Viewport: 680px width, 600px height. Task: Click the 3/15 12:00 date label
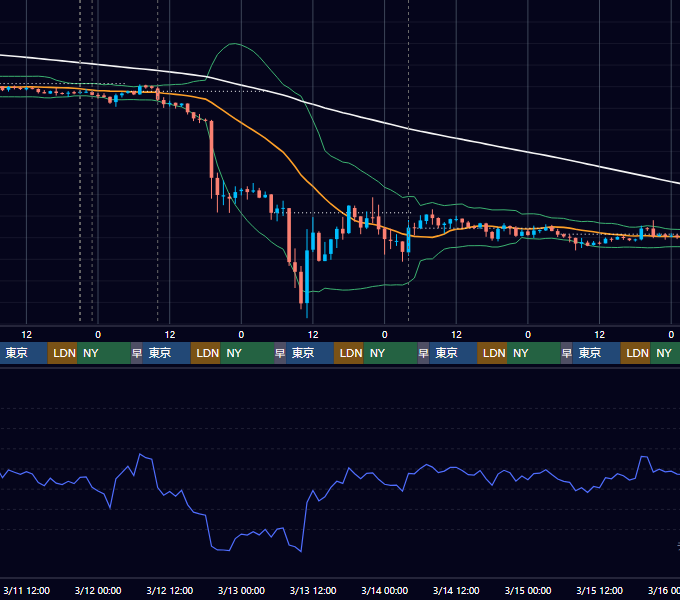click(x=599, y=590)
